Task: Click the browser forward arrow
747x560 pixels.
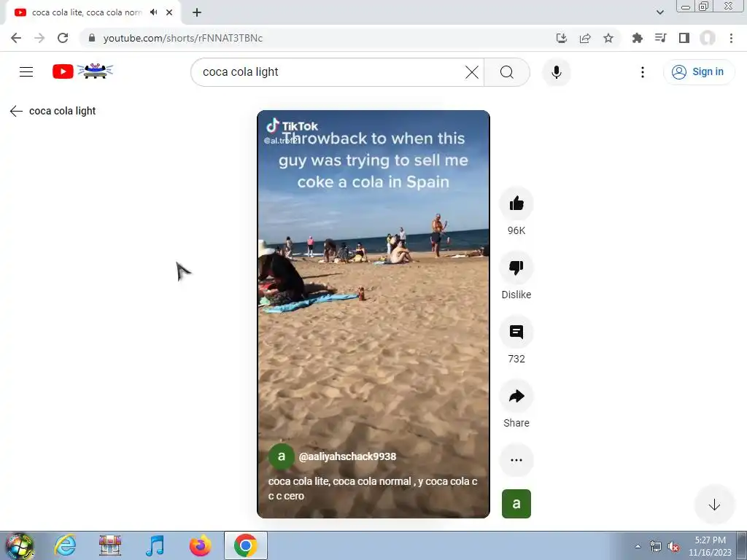Action: click(x=39, y=38)
